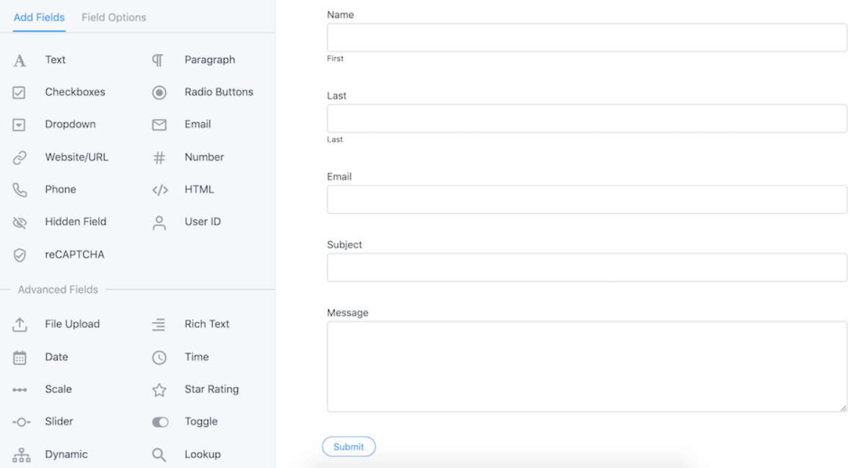Click the Star Rating icon
This screenshot has width=868, height=468.
click(x=159, y=390)
